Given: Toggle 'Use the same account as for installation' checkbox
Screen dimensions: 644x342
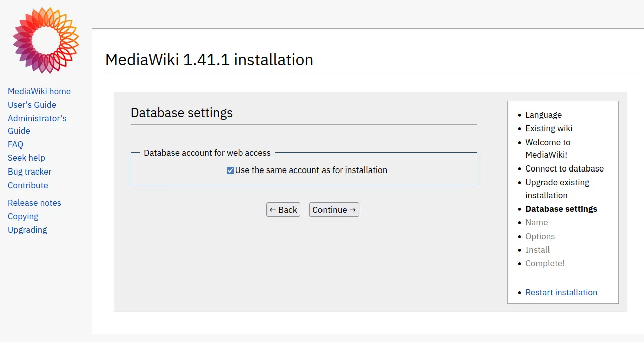Looking at the screenshot, I should (x=230, y=170).
